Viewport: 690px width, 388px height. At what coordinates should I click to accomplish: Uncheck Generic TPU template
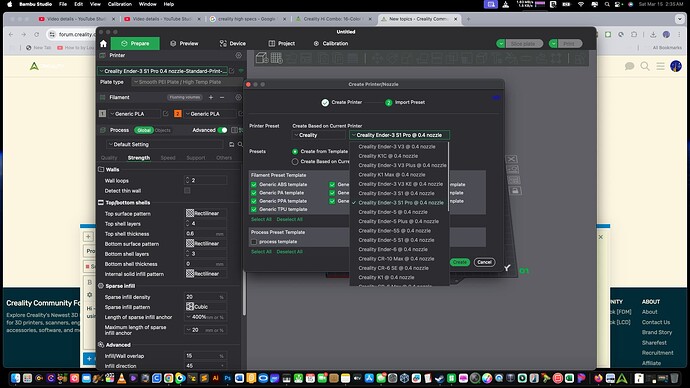click(254, 209)
